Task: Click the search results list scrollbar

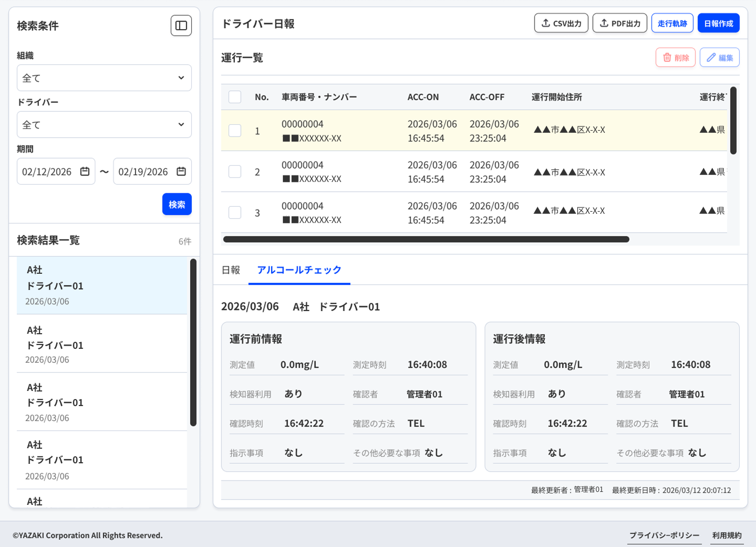Action: [x=193, y=342]
